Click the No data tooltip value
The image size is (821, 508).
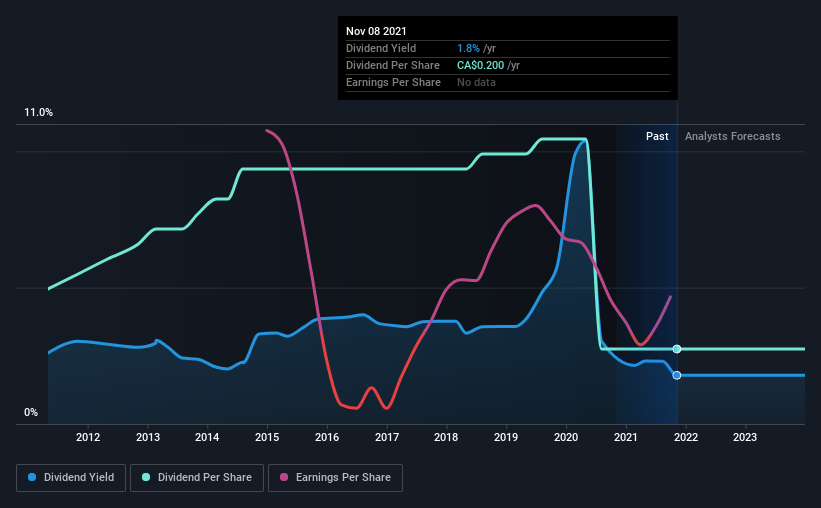[x=476, y=82]
